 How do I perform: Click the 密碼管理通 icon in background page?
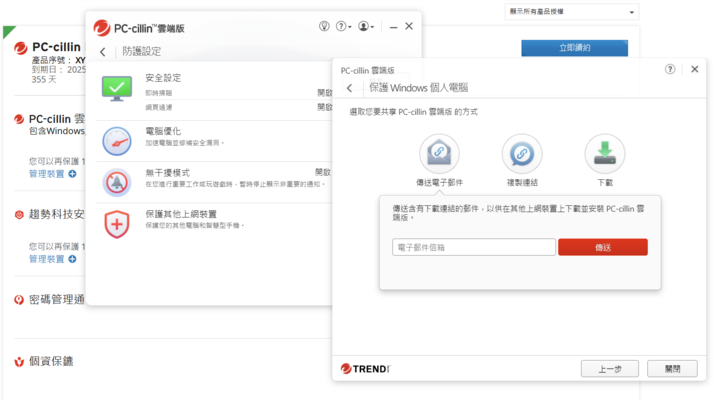click(19, 300)
